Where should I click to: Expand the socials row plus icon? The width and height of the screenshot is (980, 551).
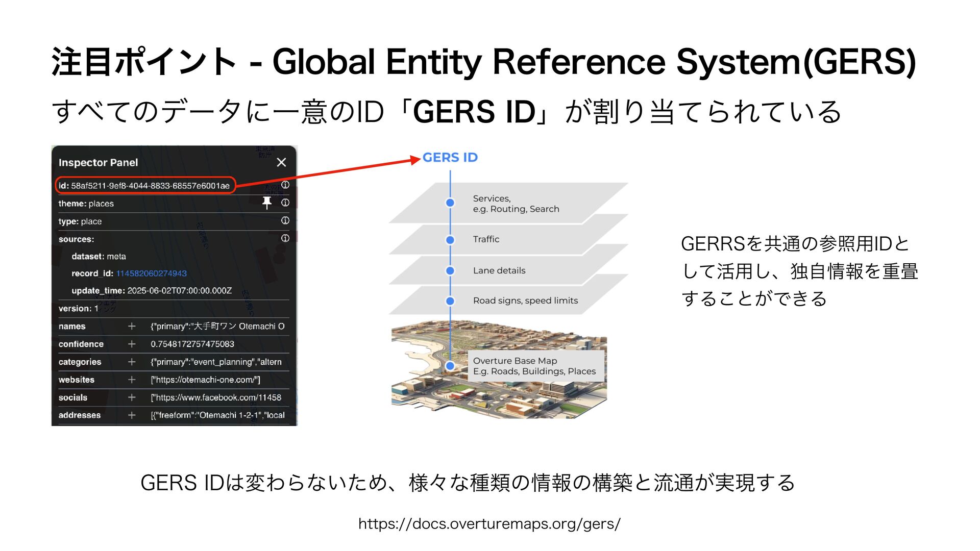point(132,397)
